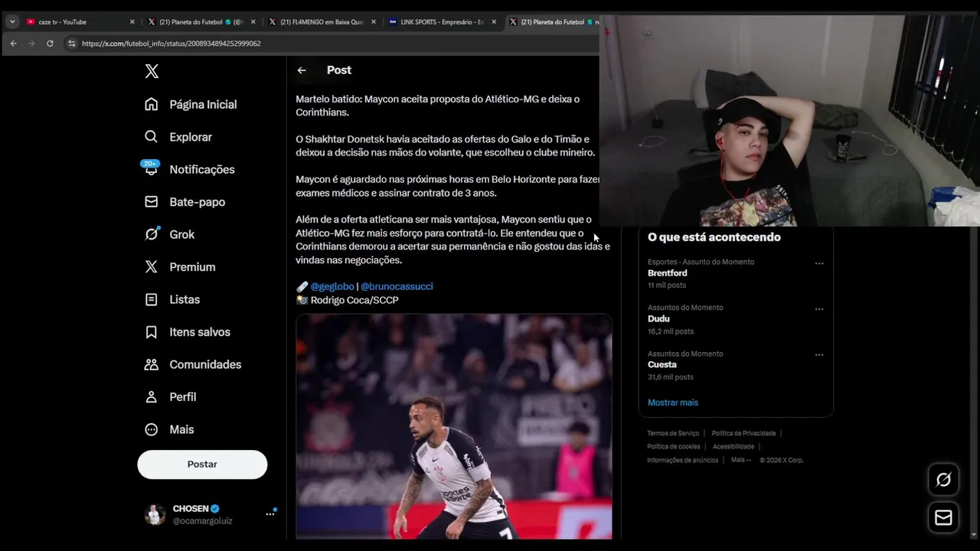
Task: Open Acessibilidade footer link
Action: tap(733, 447)
